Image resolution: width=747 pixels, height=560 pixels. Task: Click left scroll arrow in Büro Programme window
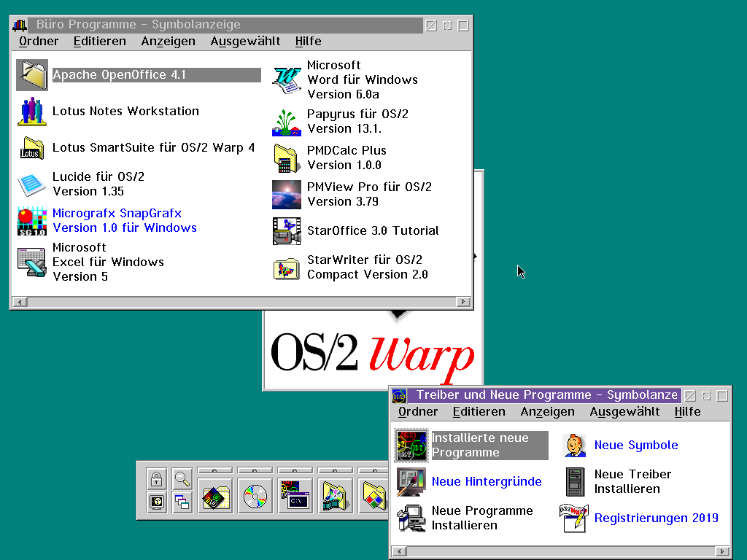tap(20, 302)
